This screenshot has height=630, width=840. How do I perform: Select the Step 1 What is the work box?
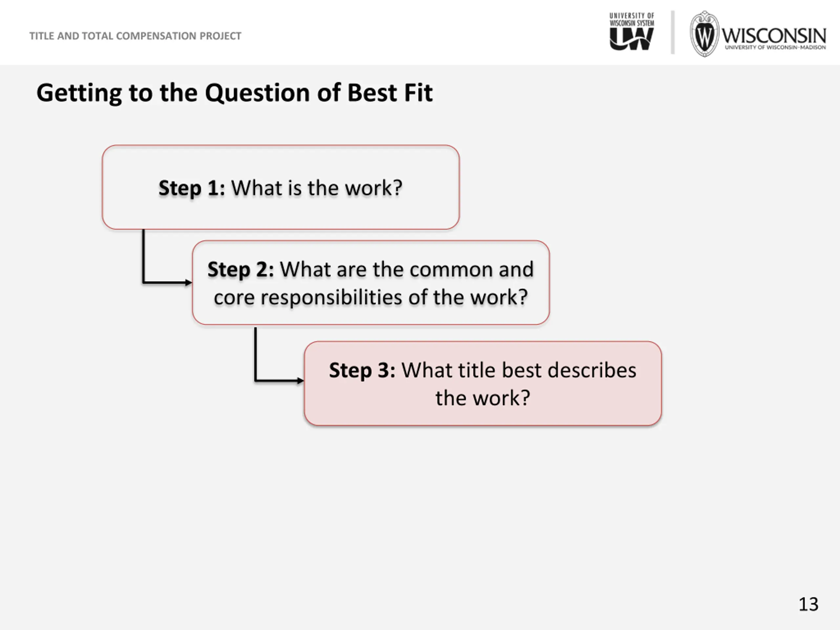click(281, 187)
